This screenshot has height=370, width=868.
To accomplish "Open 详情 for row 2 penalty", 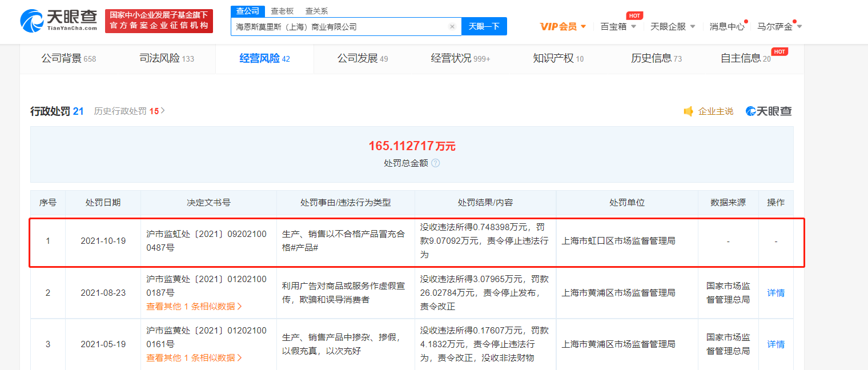I will (775, 293).
